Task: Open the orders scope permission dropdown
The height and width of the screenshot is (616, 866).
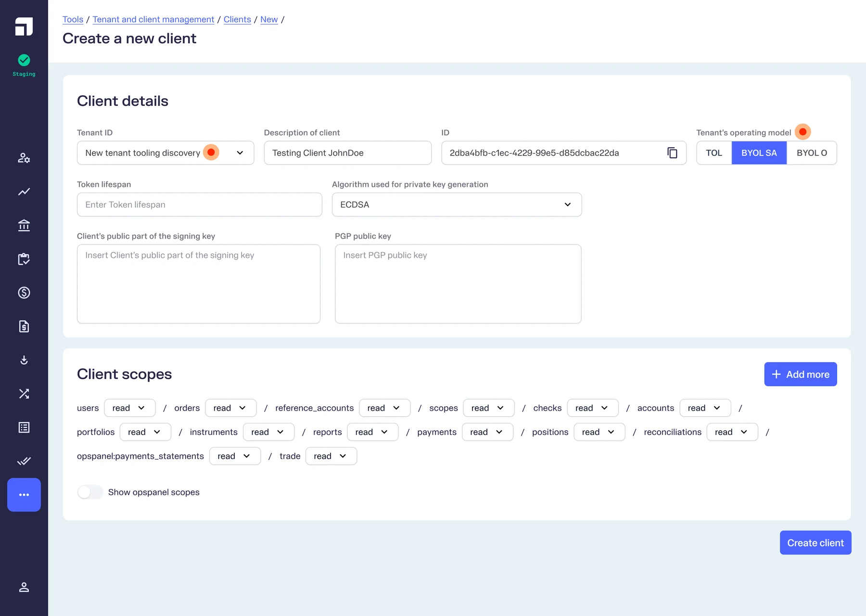Action: [x=231, y=408]
